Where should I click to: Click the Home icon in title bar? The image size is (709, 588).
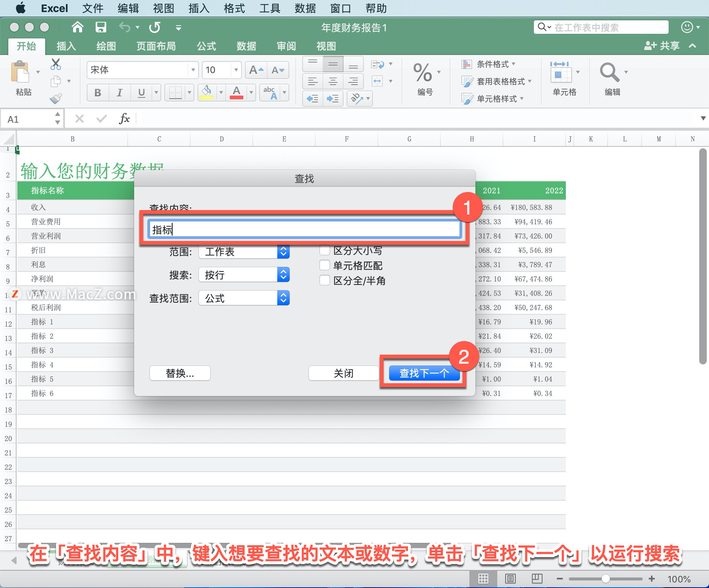[77, 27]
